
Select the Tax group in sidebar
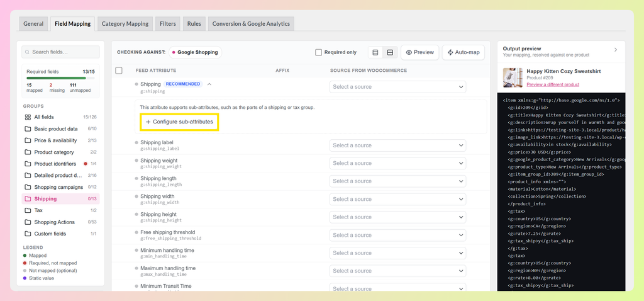pos(61,210)
